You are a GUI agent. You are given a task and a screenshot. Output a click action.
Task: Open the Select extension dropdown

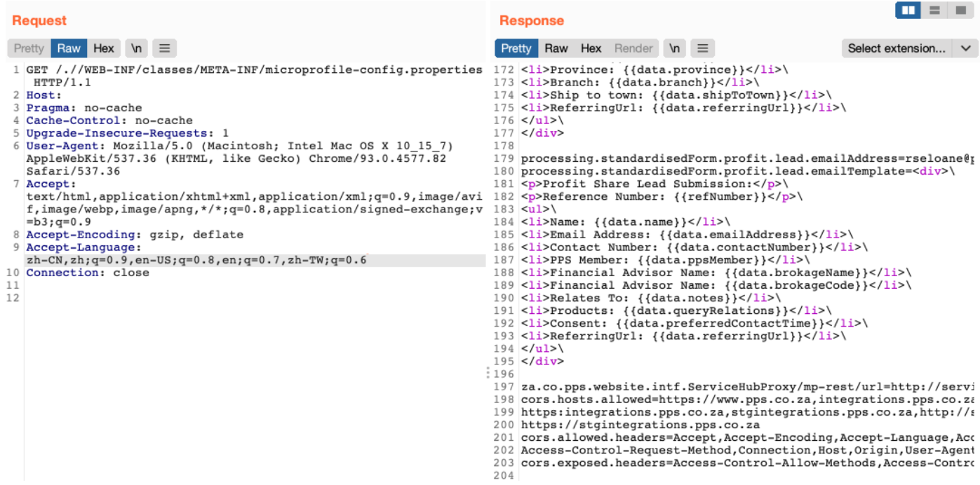(897, 48)
